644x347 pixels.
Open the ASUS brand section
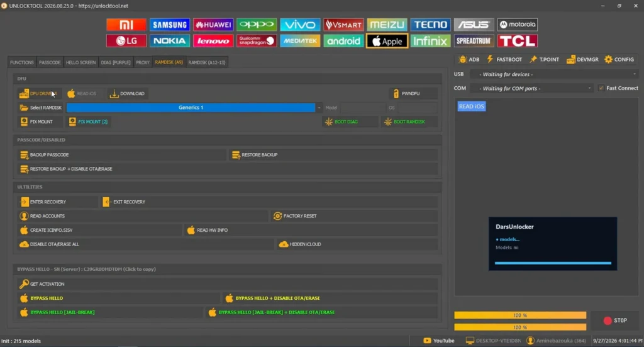tap(474, 25)
